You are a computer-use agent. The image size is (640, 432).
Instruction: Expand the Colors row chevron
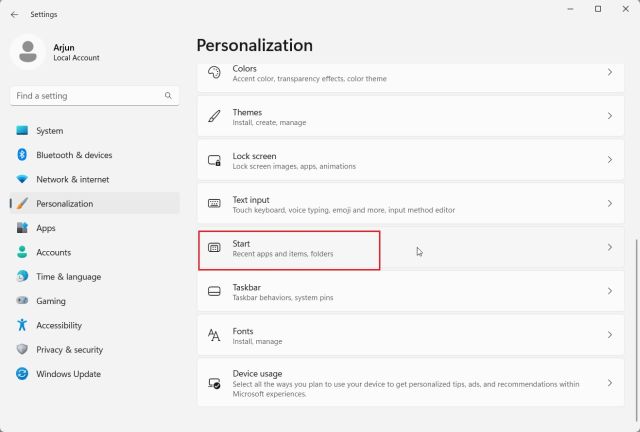(x=610, y=72)
